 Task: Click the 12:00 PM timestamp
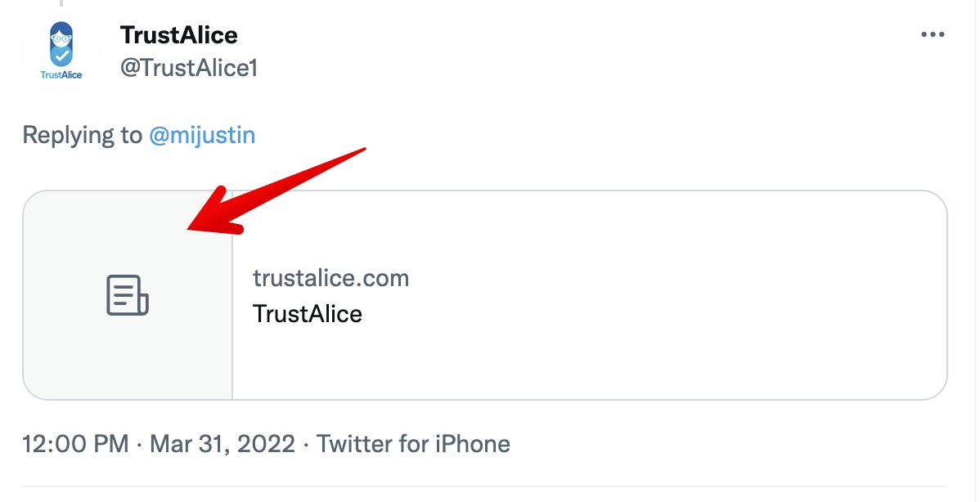[x=75, y=444]
